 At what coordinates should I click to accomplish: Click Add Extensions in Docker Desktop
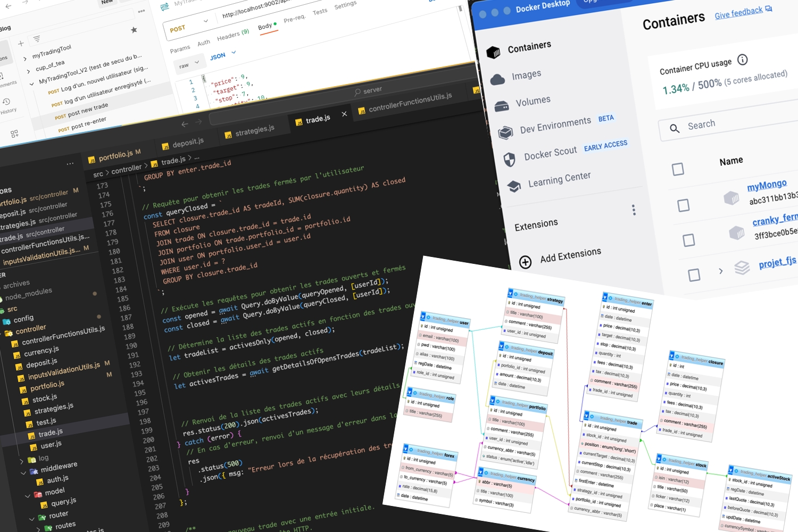[x=560, y=257]
